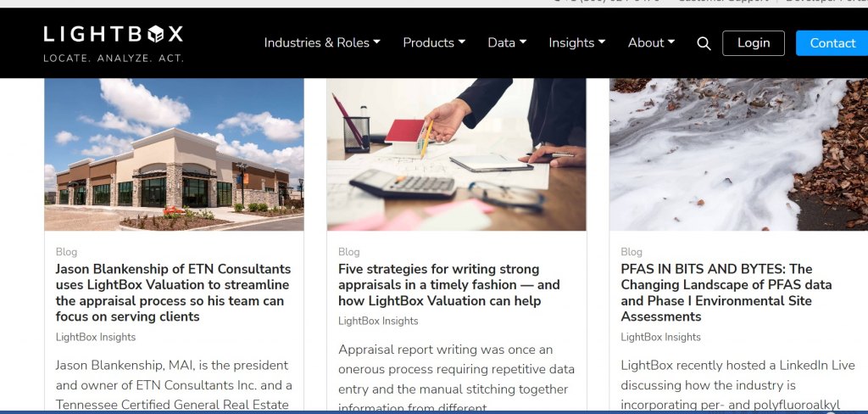868x414 pixels.
Task: Expand the Industries & Roles dropdown
Action: pos(322,42)
